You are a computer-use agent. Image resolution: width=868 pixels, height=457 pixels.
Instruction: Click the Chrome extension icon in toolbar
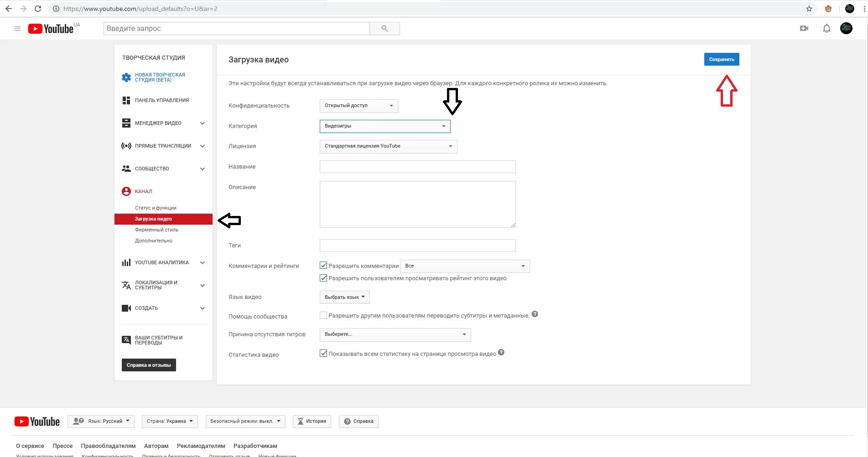828,9
